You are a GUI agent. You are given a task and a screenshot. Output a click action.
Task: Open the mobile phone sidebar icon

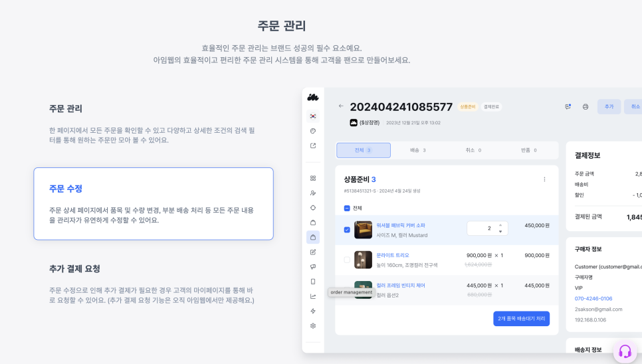point(313,282)
